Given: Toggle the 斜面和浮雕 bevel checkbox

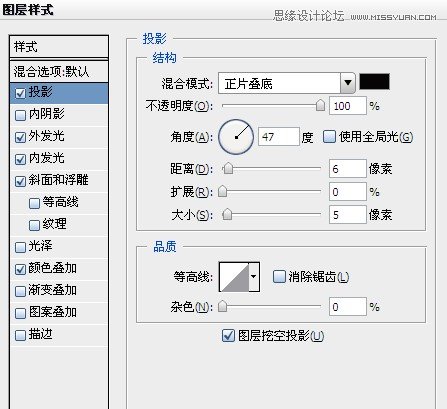Looking at the screenshot, I should pyautogui.click(x=20, y=181).
